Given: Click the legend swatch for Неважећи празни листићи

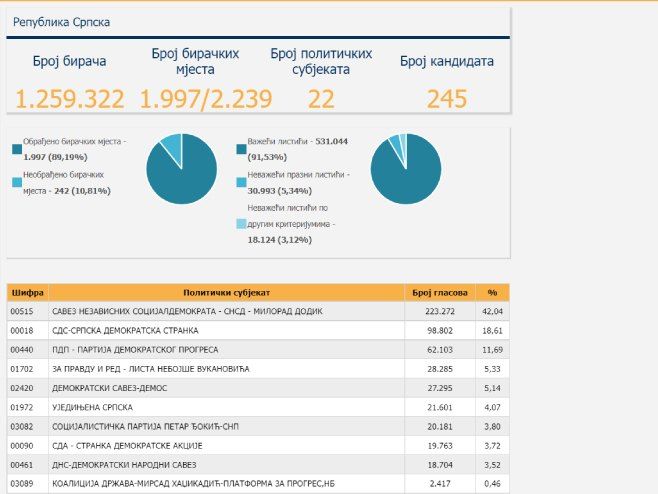Looking at the screenshot, I should 242,182.
